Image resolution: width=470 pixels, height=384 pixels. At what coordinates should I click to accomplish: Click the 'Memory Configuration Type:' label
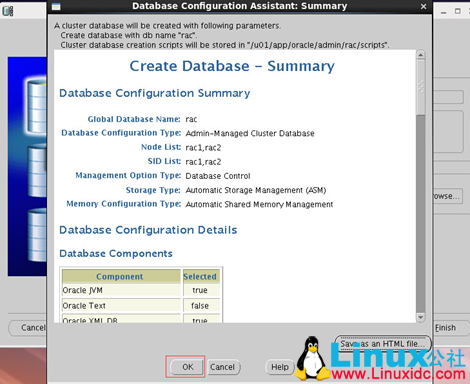[124, 204]
